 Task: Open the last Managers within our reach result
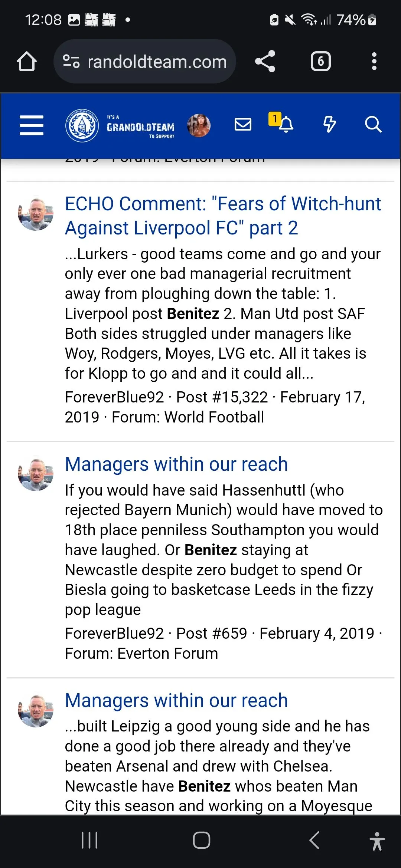click(x=176, y=700)
